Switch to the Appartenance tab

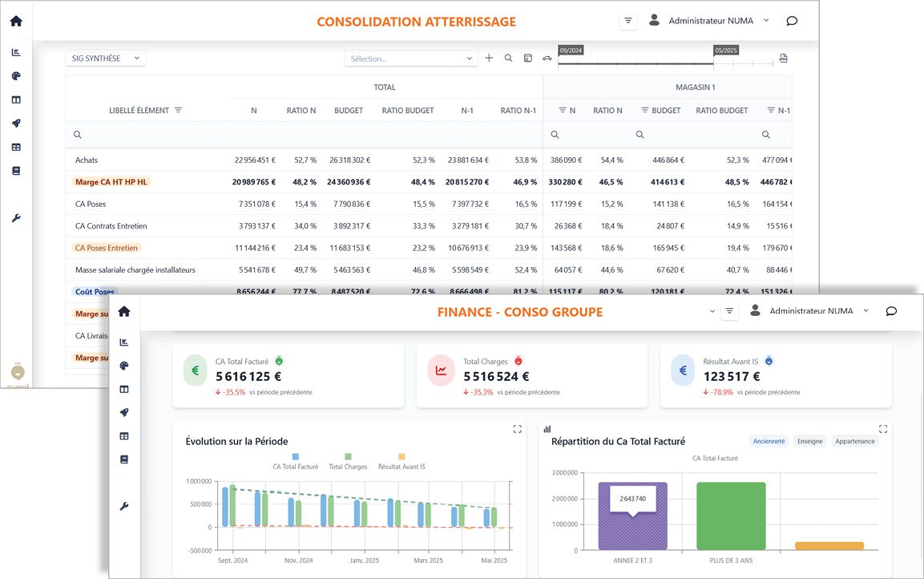855,441
